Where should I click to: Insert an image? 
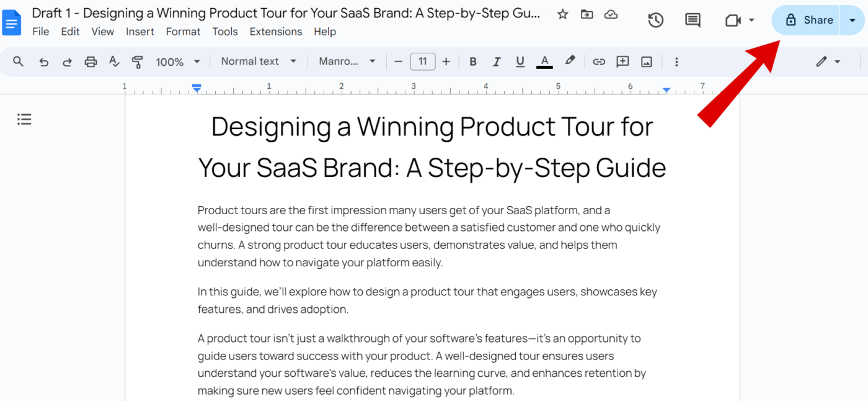click(x=646, y=61)
